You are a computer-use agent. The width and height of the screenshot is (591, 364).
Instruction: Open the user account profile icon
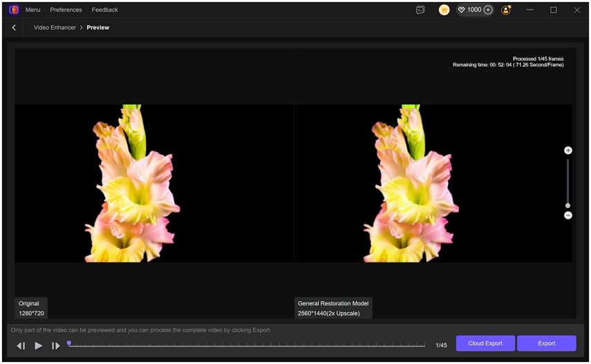coord(506,10)
